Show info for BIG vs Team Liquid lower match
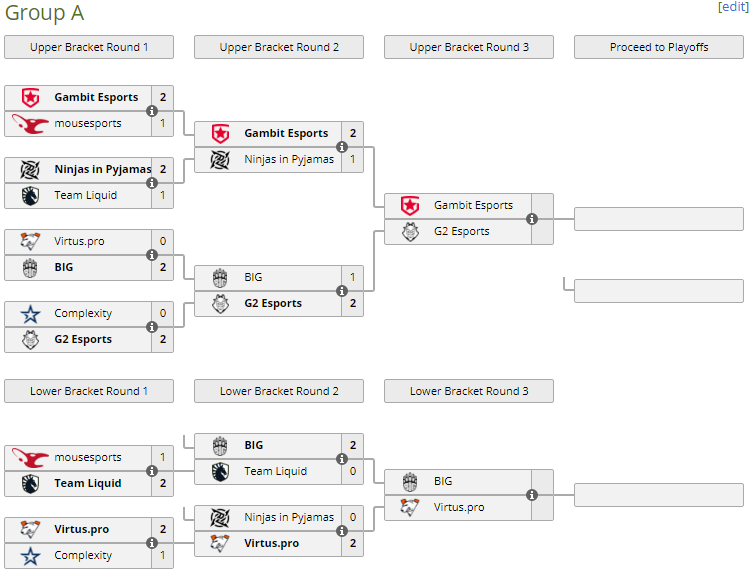 pyautogui.click(x=342, y=459)
